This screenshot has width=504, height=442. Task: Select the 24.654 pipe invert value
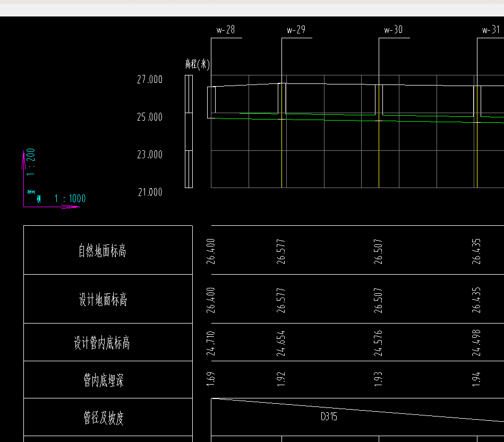pyautogui.click(x=280, y=343)
